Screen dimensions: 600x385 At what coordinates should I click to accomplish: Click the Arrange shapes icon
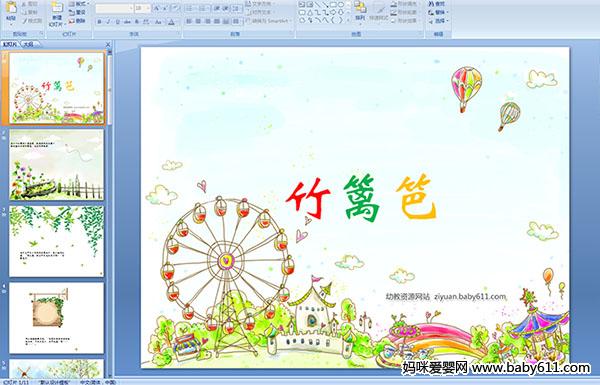(360, 11)
